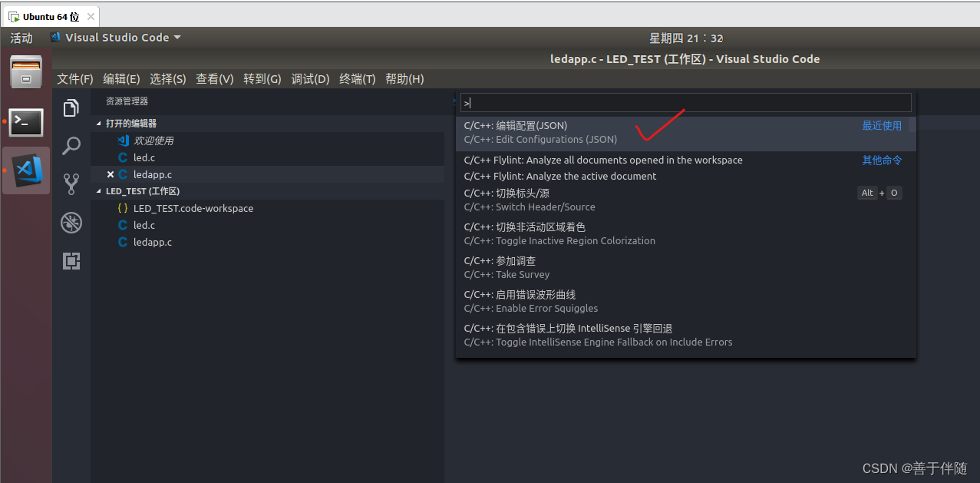The image size is (980, 483).
Task: Open the Debug view in activity bar
Action: pyautogui.click(x=71, y=223)
